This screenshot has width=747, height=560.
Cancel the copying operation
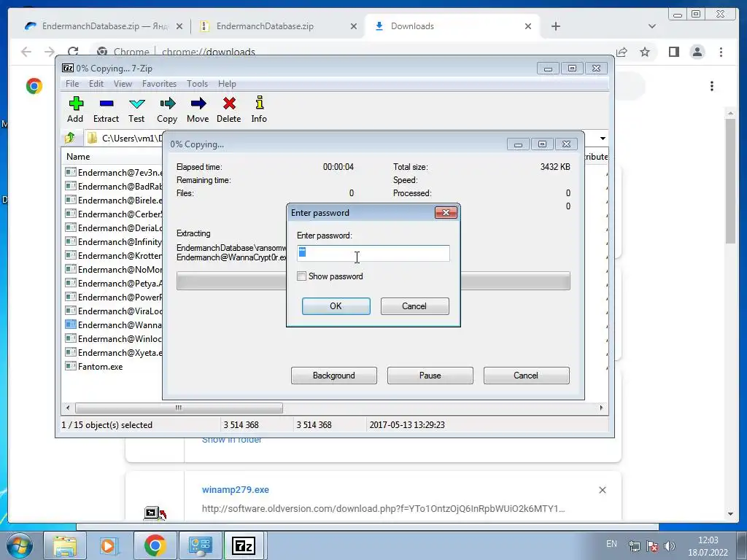pos(527,376)
